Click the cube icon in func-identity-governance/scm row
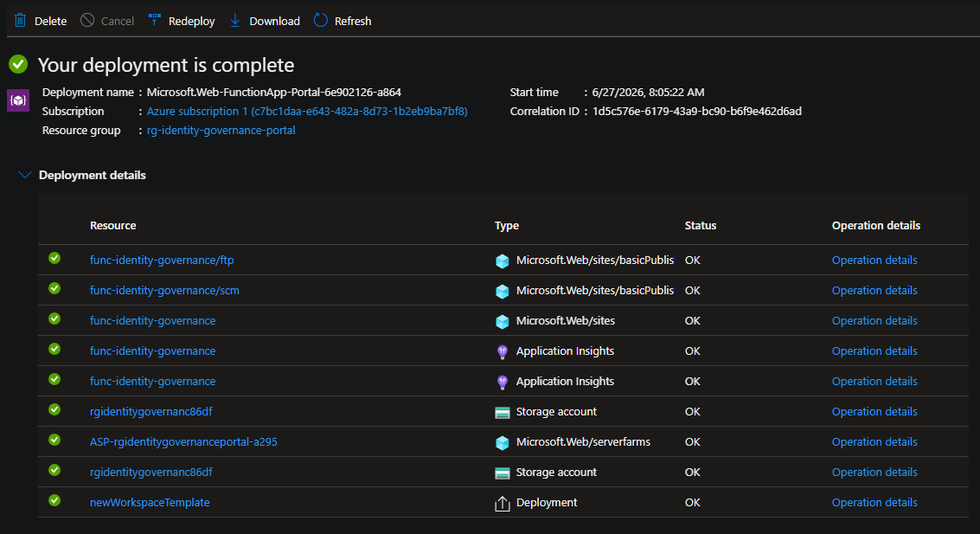Image resolution: width=980 pixels, height=534 pixels. coord(502,292)
